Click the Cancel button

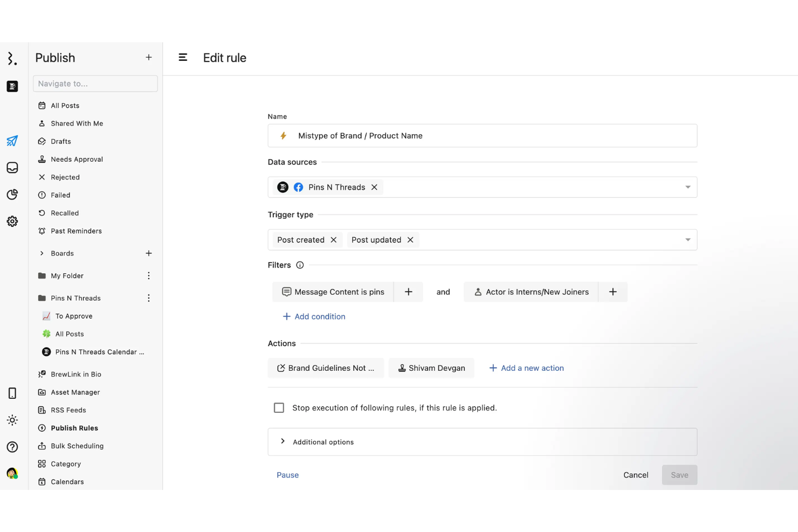pyautogui.click(x=636, y=475)
